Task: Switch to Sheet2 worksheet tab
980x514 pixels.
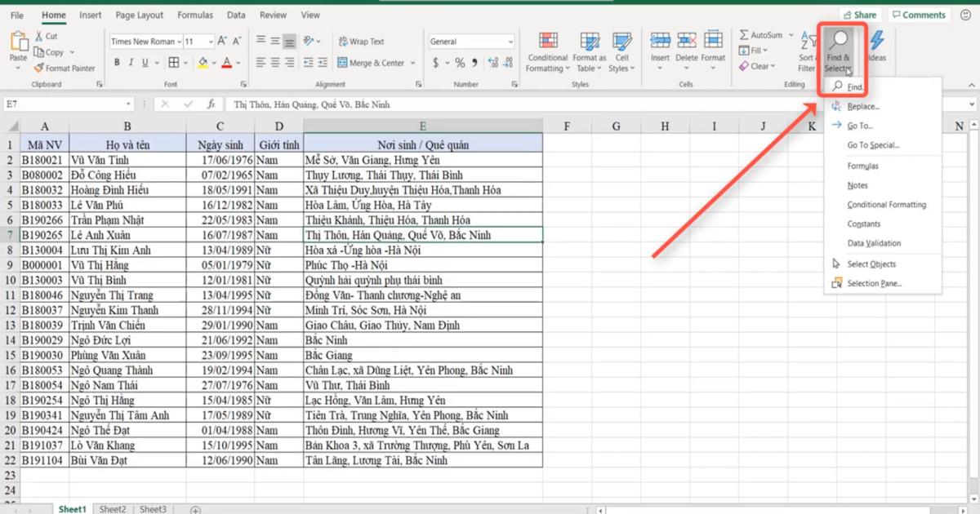Action: point(113,509)
